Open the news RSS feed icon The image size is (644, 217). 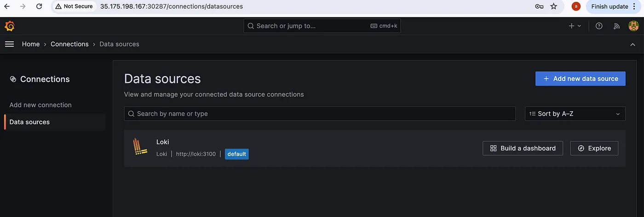(617, 26)
